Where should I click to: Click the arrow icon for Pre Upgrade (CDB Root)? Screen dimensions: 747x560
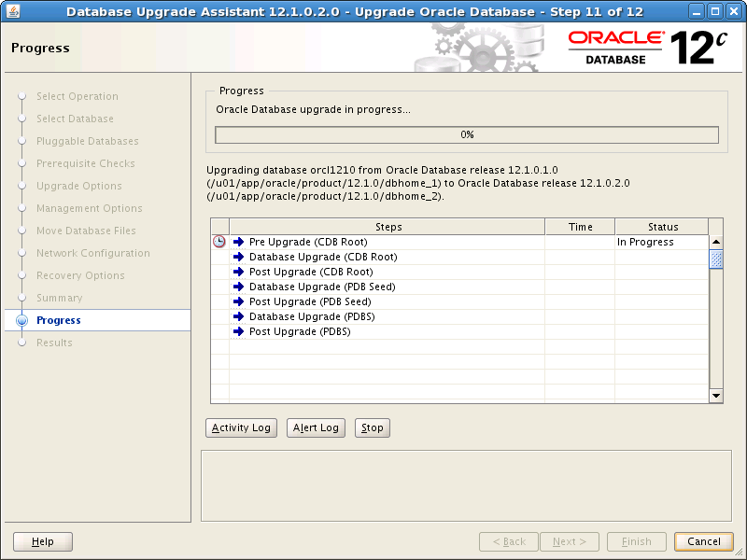pyautogui.click(x=238, y=242)
